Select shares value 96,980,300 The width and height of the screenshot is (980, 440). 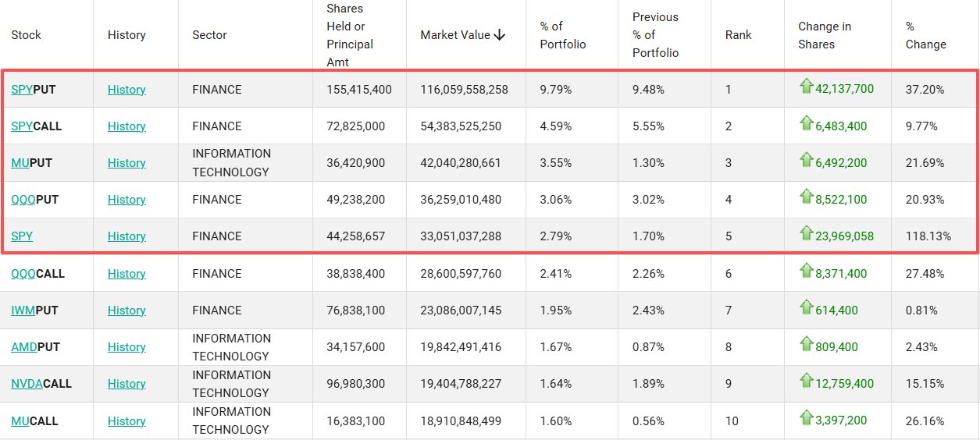pyautogui.click(x=356, y=384)
